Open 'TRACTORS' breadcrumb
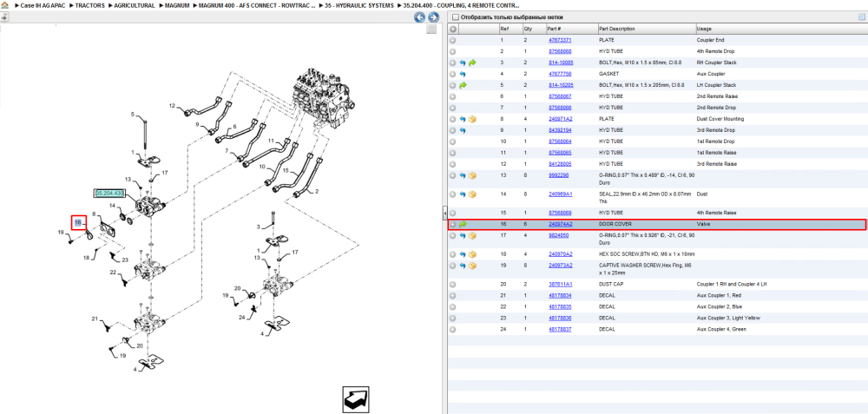The height and width of the screenshot is (414, 868). (x=91, y=5)
